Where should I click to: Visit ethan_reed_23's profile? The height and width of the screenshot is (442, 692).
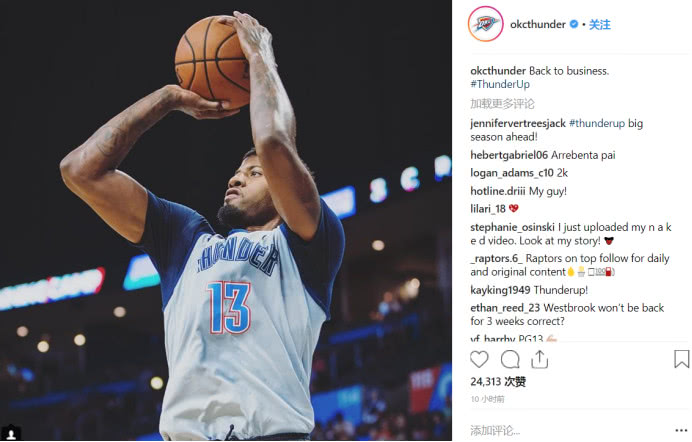click(x=505, y=308)
